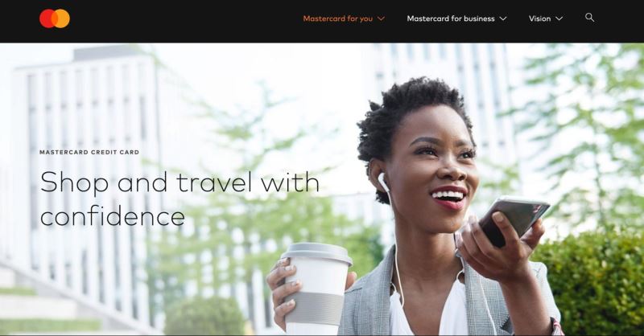Click the Shop and travel with confidence headline
This screenshot has height=336, width=644.
pos(180,199)
